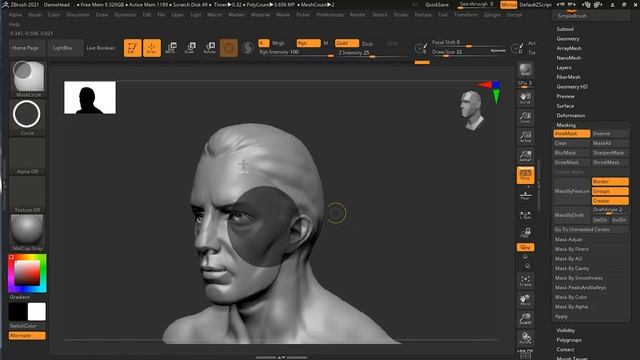Click the Frame mesh icon
The height and width of the screenshot is (360, 640).
click(x=525, y=281)
